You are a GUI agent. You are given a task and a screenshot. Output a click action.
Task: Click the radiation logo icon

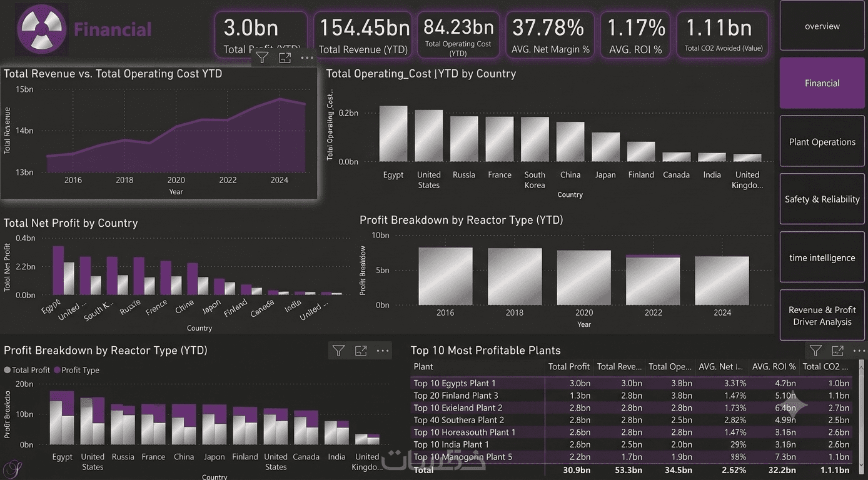coord(42,29)
